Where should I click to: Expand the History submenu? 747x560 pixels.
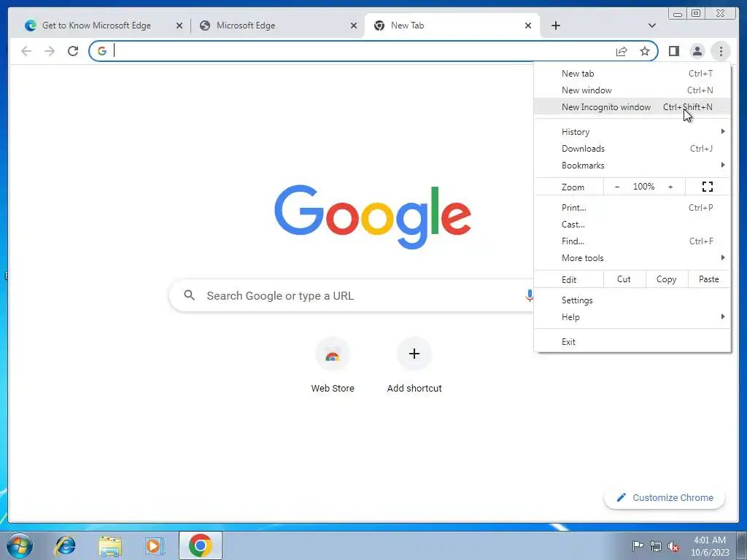pos(632,131)
